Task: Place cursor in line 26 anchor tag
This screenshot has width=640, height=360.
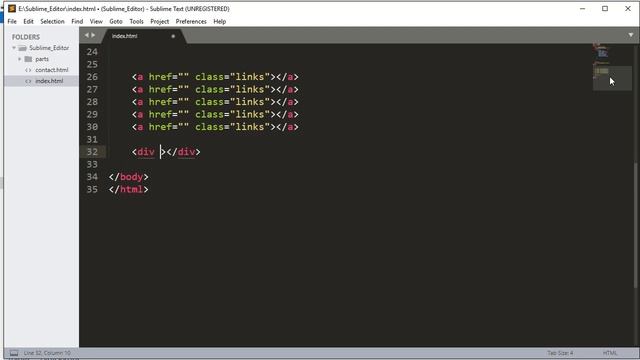Action: 215,77
